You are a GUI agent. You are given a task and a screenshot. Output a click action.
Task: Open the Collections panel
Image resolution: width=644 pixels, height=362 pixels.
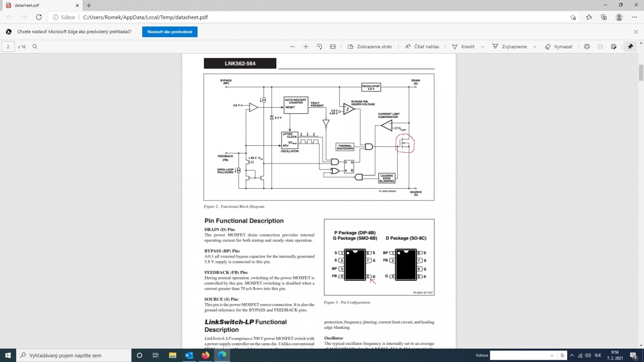click(x=604, y=17)
